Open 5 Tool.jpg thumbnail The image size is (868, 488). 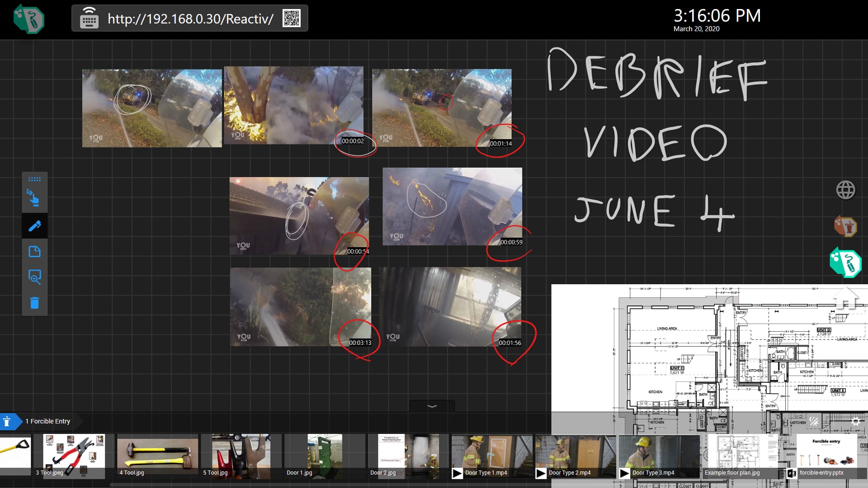click(x=241, y=456)
